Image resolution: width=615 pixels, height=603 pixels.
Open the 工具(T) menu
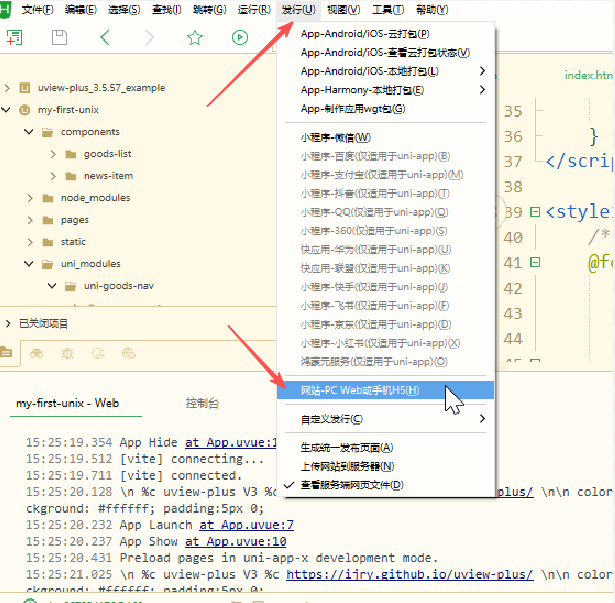(x=388, y=9)
